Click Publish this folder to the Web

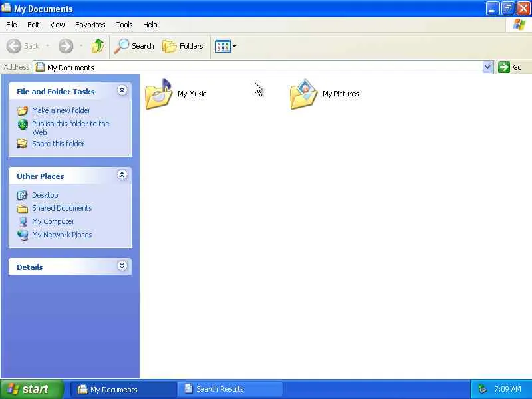click(70, 128)
